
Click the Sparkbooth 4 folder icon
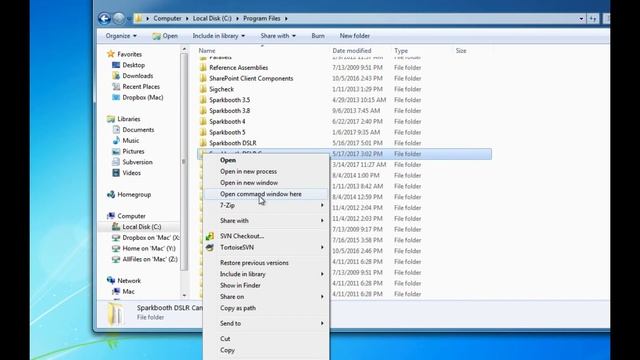(203, 121)
